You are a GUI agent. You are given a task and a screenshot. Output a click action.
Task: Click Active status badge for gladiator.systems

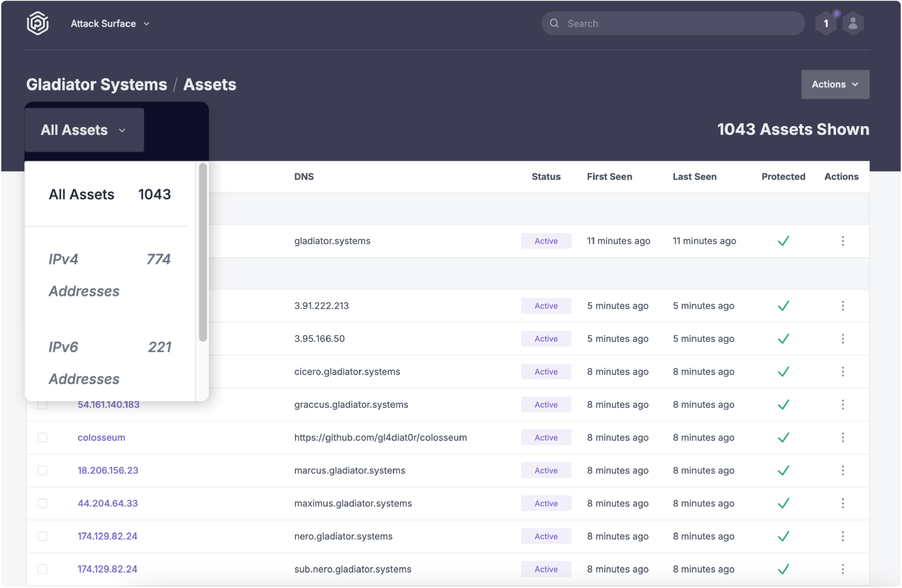(546, 241)
